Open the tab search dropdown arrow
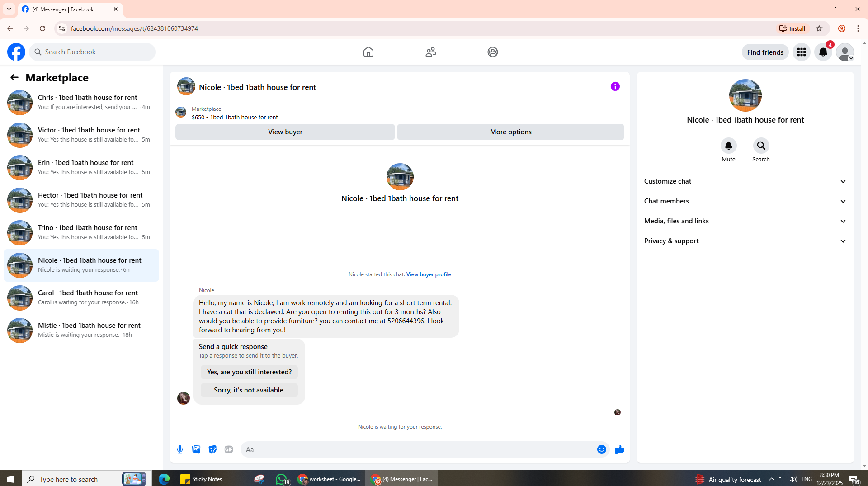 tap(9, 9)
